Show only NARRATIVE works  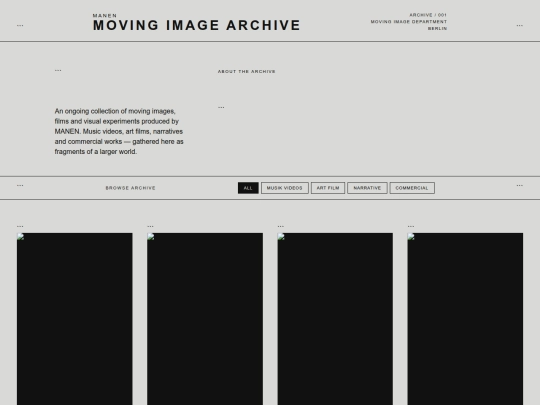[x=367, y=188]
